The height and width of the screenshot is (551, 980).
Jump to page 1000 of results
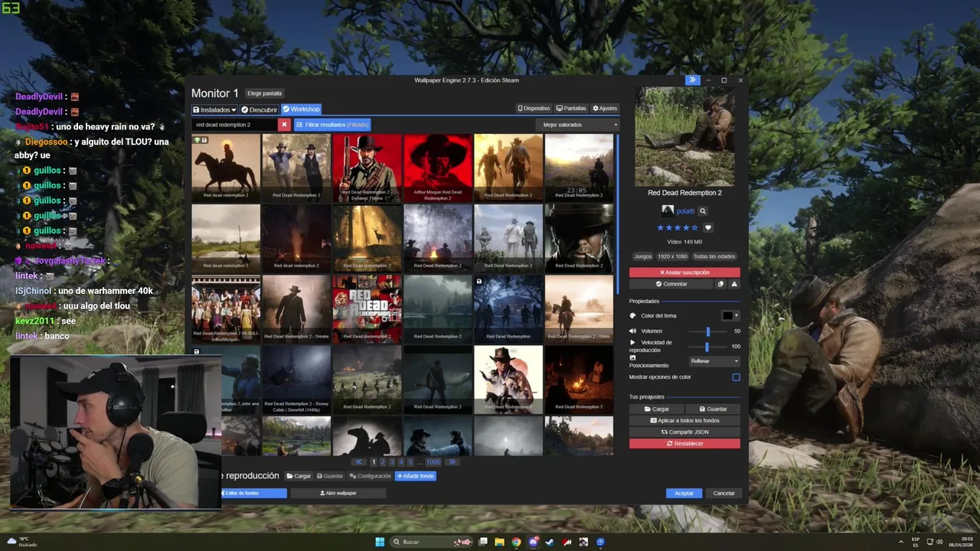tap(433, 462)
